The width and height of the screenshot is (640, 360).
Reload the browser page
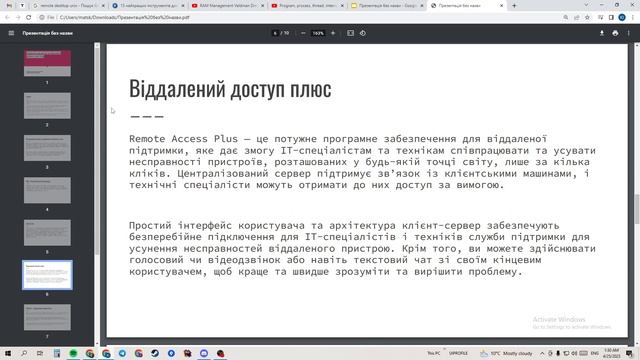(29, 17)
